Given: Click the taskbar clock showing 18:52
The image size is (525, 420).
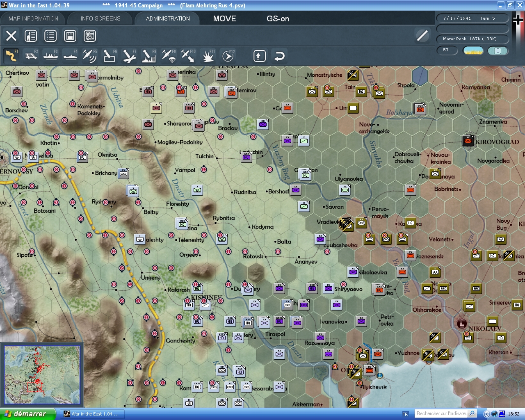Looking at the screenshot, I should pos(514,414).
